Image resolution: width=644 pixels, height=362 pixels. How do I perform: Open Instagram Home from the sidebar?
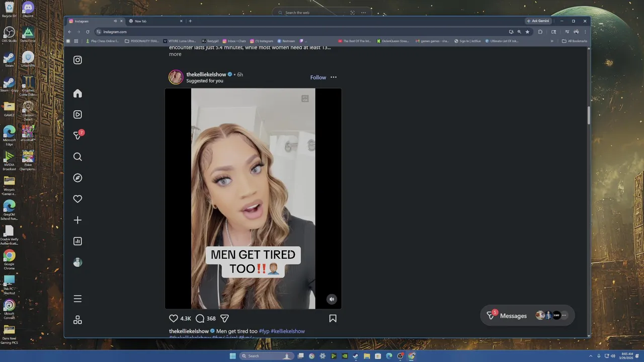coord(77,94)
